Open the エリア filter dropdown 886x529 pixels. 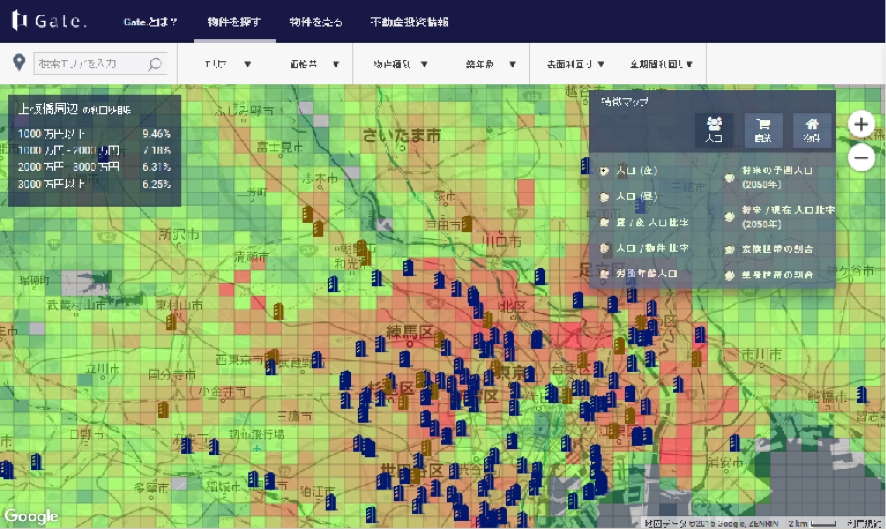[227, 64]
